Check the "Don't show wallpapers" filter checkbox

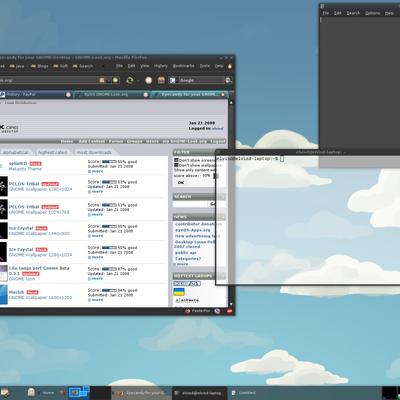click(x=176, y=165)
